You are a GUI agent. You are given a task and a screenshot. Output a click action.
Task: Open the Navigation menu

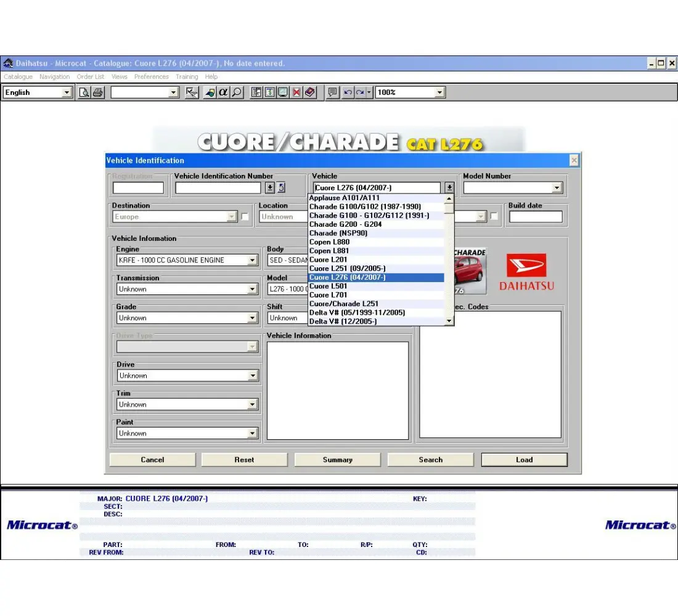click(x=54, y=77)
